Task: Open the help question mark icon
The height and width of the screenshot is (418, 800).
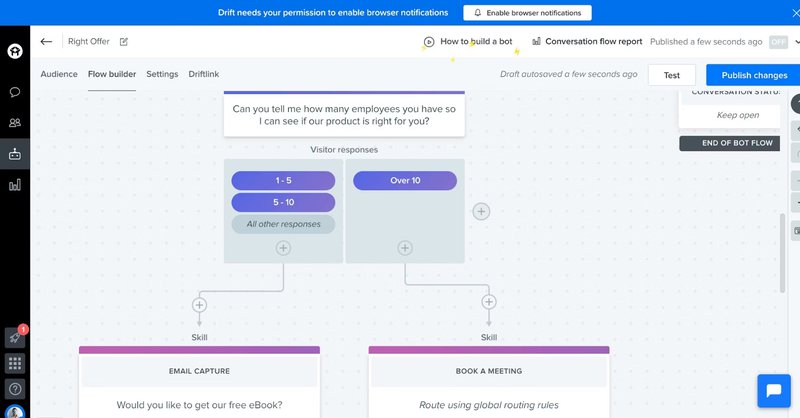Action: [x=15, y=389]
